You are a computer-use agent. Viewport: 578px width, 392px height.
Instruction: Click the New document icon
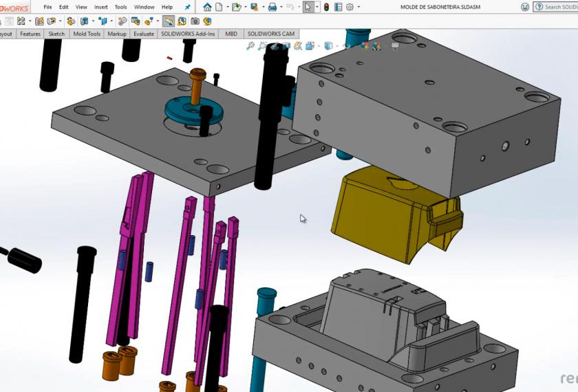point(219,7)
